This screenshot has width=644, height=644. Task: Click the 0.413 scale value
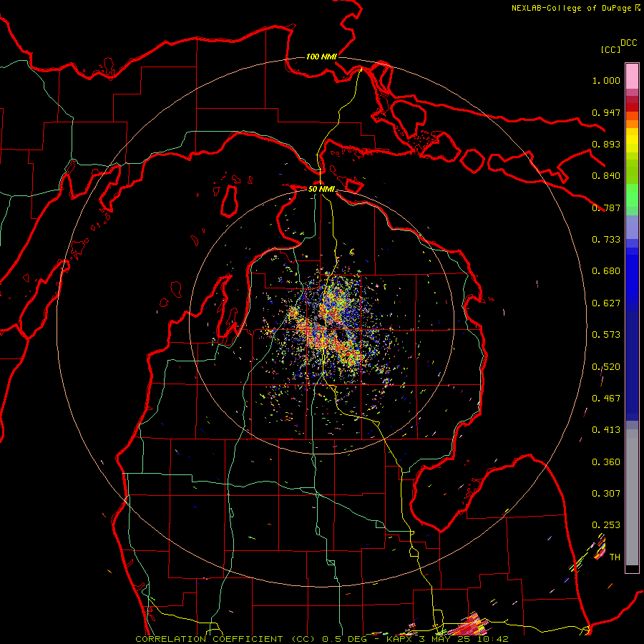[606, 430]
